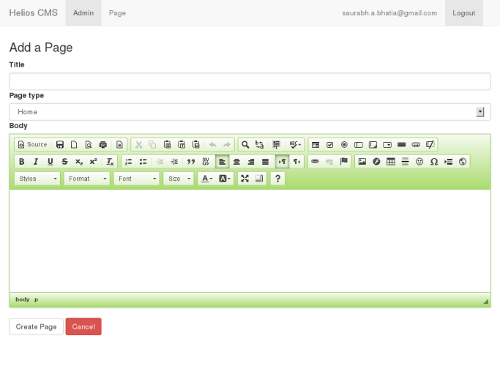
Task: Expand the Page type Home dropdown
Action: click(x=250, y=112)
